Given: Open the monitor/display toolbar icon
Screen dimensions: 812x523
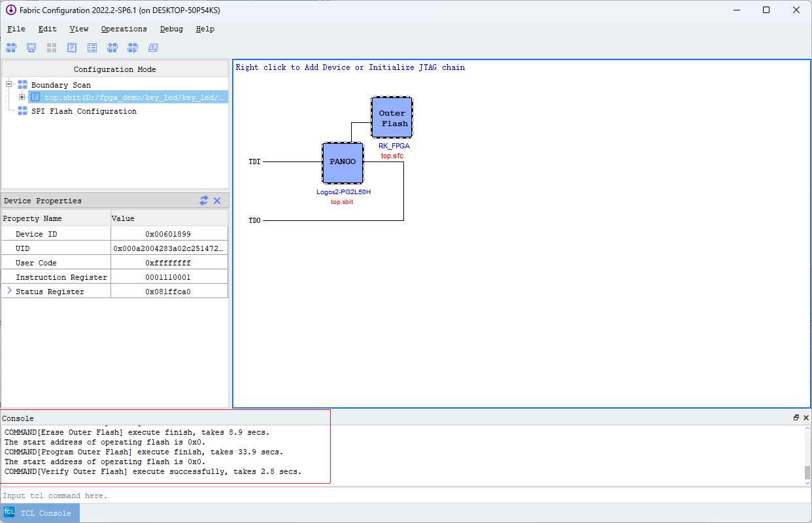Looking at the screenshot, I should pos(31,47).
